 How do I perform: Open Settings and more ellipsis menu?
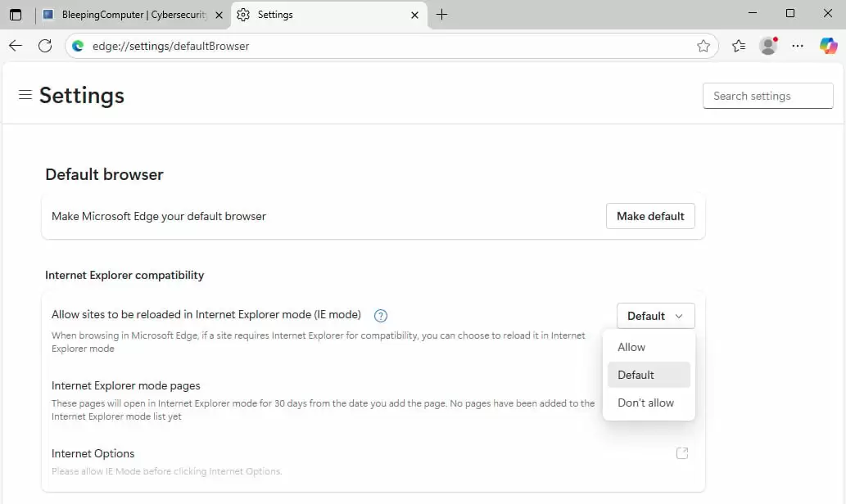tap(798, 46)
